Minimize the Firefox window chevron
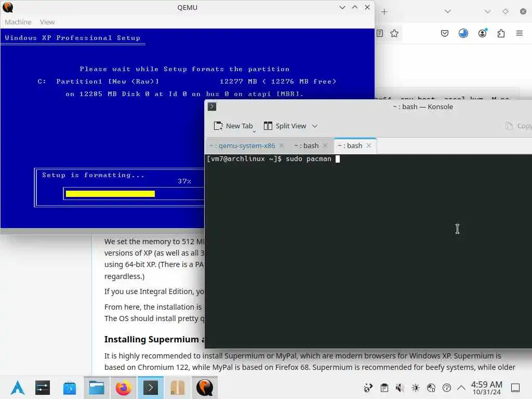This screenshot has height=399, width=532. coord(488,11)
